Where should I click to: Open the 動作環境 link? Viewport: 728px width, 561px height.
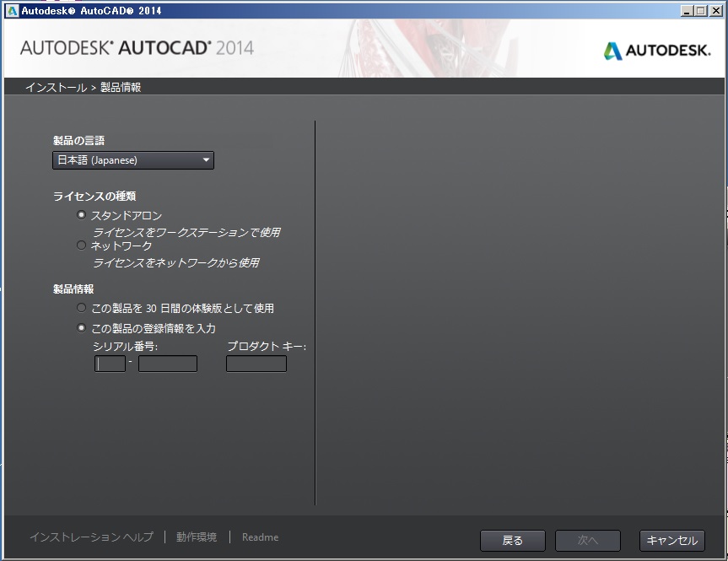click(x=197, y=537)
